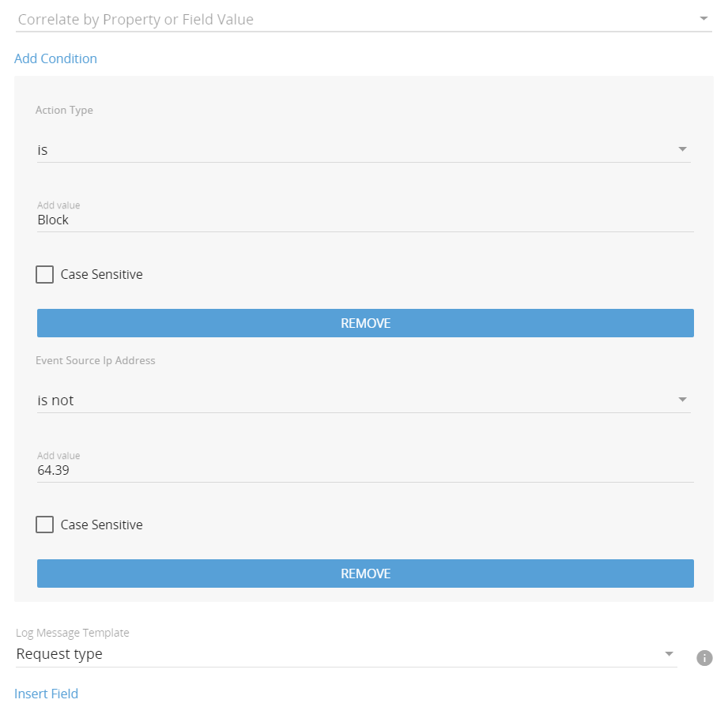Remove the Event Source Ip Address condition

click(365, 573)
